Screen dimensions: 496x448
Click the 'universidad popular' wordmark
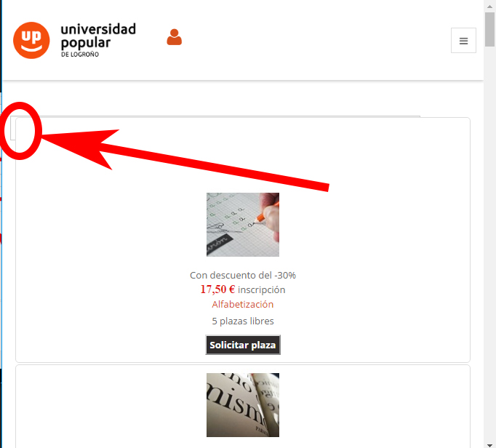pos(98,36)
